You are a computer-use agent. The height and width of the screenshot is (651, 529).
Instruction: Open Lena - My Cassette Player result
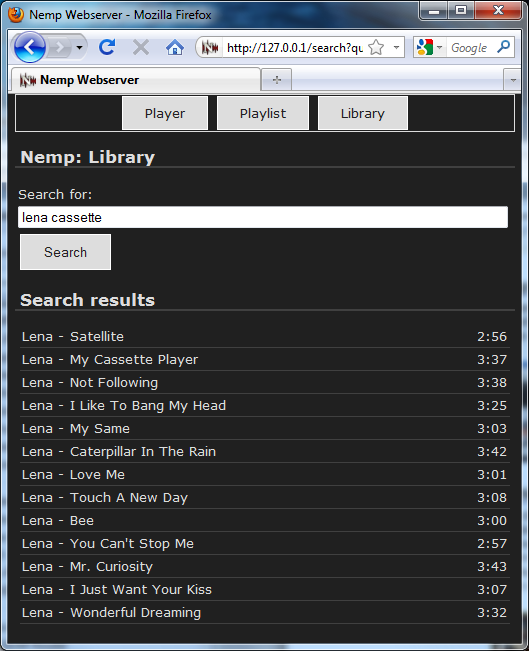point(265,360)
